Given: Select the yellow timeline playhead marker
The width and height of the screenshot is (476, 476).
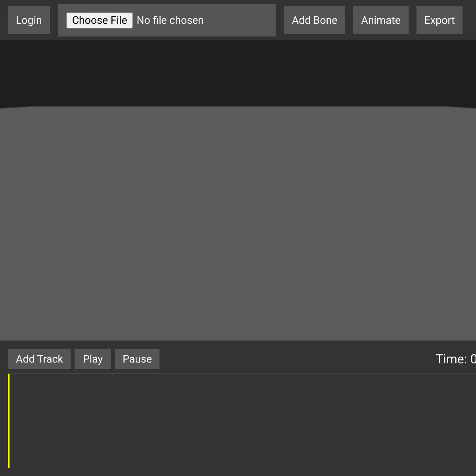Looking at the screenshot, I should pos(9,421).
